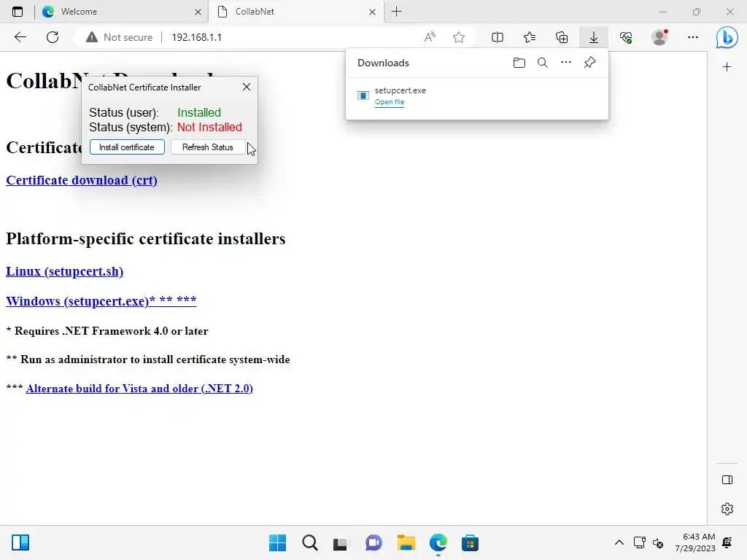Image resolution: width=747 pixels, height=560 pixels.
Task: Click Platform-specific certificate installers heading
Action: (x=145, y=238)
